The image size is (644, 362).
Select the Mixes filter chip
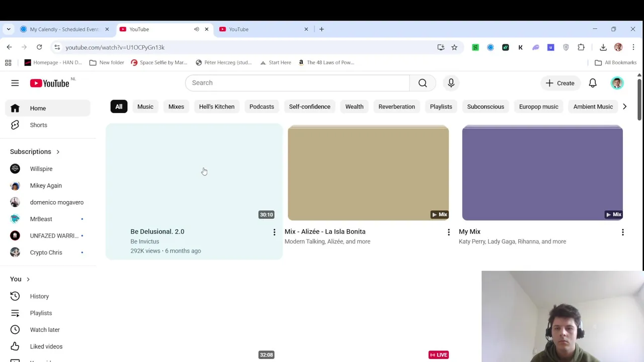click(176, 107)
